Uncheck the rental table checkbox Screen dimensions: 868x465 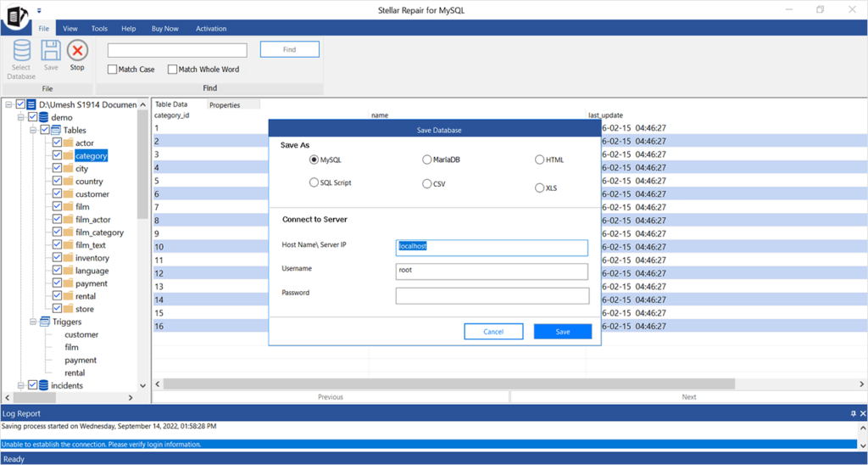coord(57,296)
